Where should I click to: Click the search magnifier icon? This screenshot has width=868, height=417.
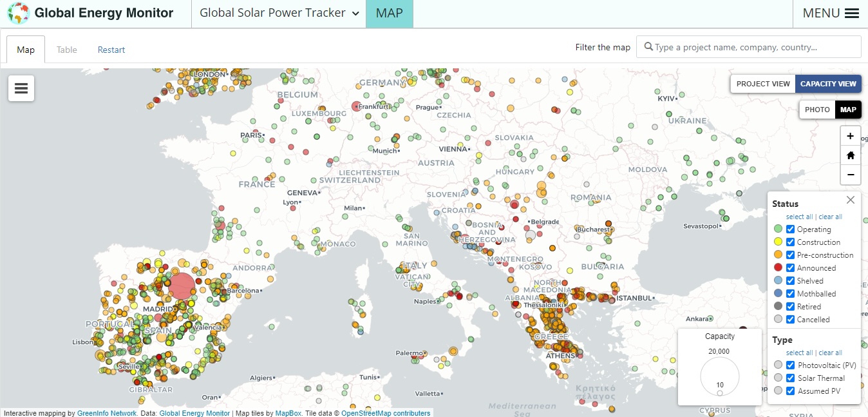(649, 46)
